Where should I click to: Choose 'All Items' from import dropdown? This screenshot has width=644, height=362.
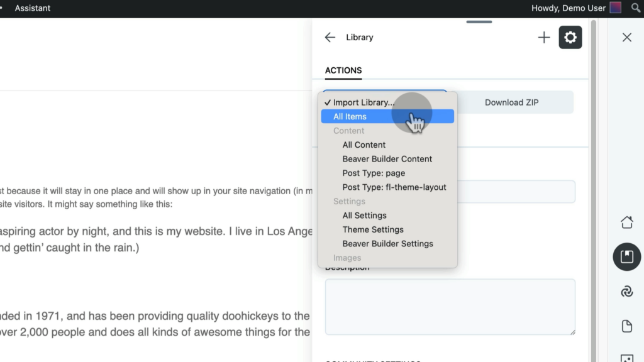(350, 116)
